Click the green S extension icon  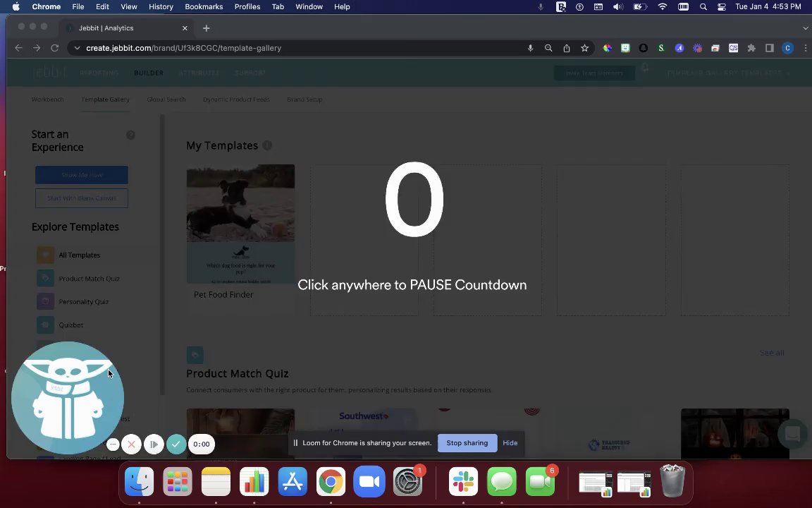pos(661,48)
